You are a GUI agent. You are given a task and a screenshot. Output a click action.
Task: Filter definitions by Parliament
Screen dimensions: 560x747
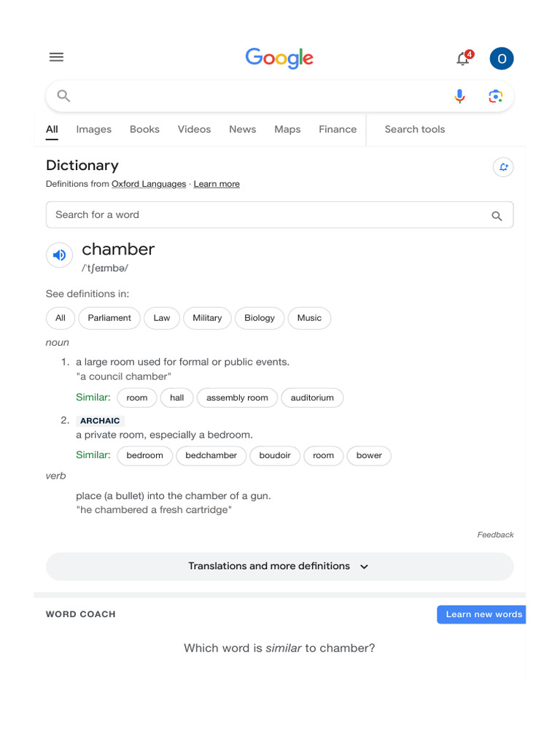tap(109, 318)
